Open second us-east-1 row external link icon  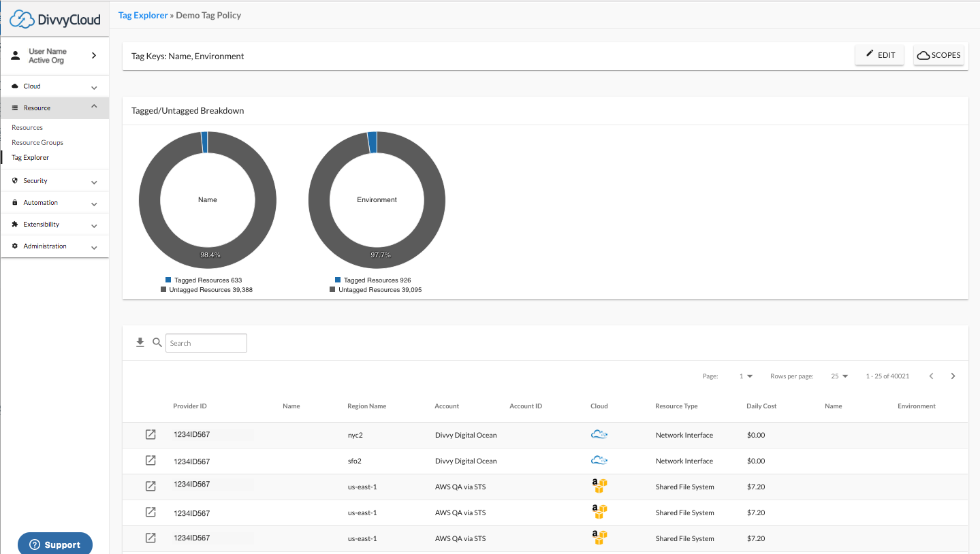point(151,512)
